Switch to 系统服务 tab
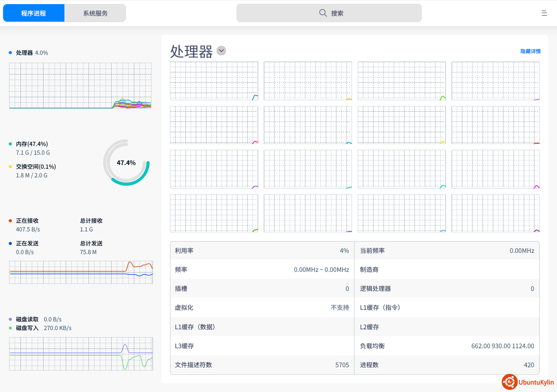557x392 pixels. pos(95,13)
